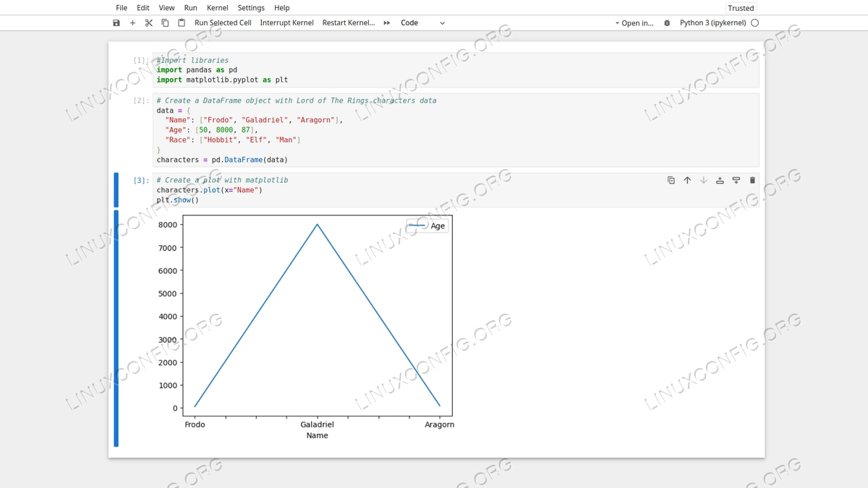The width and height of the screenshot is (868, 488).
Task: Click Restart Kernel... button
Action: tap(349, 23)
